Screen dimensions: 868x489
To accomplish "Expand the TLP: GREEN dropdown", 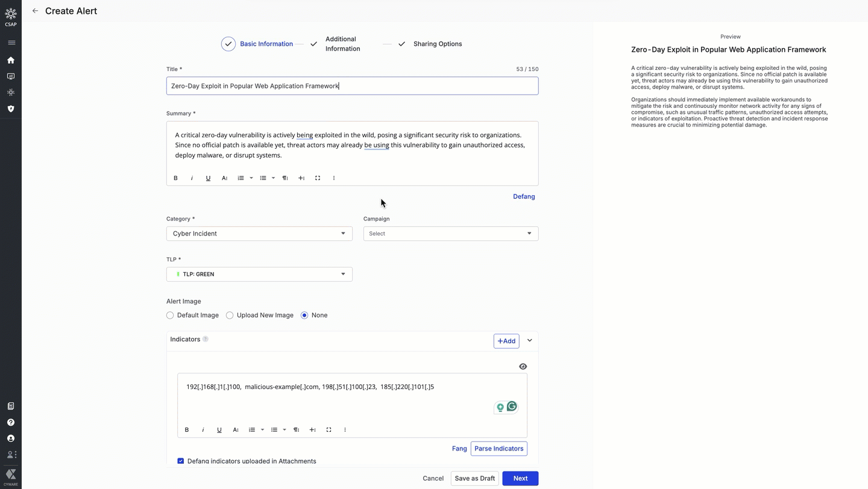I will (259, 275).
